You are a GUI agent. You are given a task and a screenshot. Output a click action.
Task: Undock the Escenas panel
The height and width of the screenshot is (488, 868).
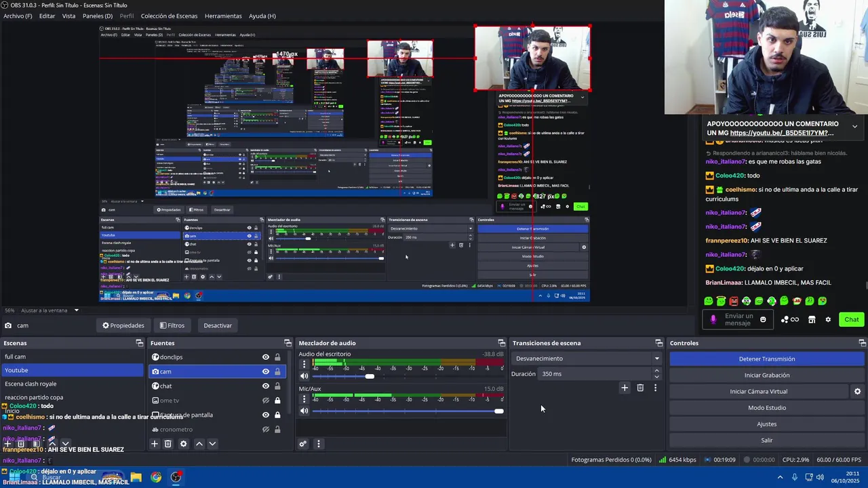point(139,343)
